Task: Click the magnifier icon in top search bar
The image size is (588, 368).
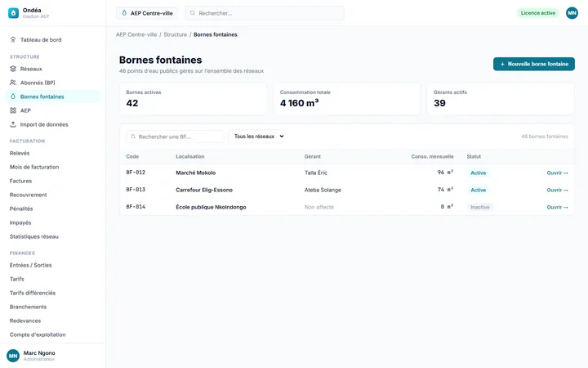Action: click(193, 13)
